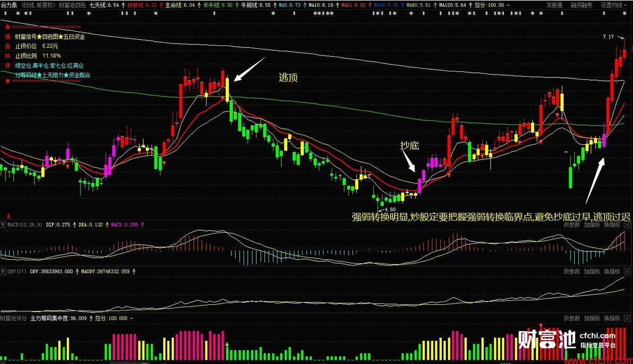The width and height of the screenshot is (633, 364).
Task: Click 改参数 in the OBV panel
Action: click(x=571, y=272)
